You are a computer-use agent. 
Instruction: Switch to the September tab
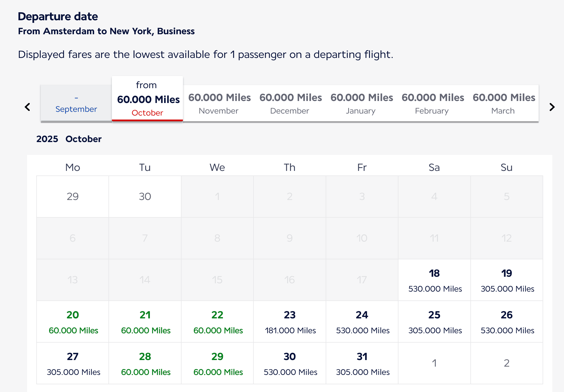pyautogui.click(x=76, y=104)
